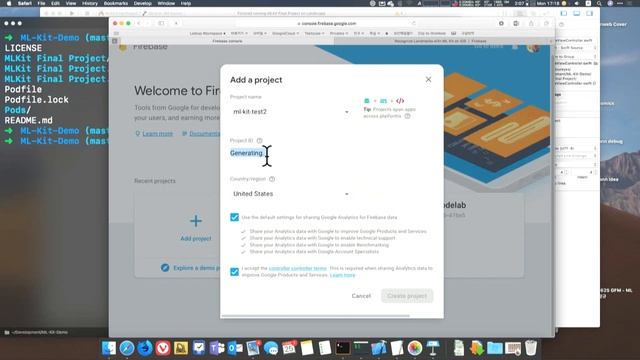Click Learn more link in the dialog
The image size is (640, 360).
pyautogui.click(x=342, y=275)
